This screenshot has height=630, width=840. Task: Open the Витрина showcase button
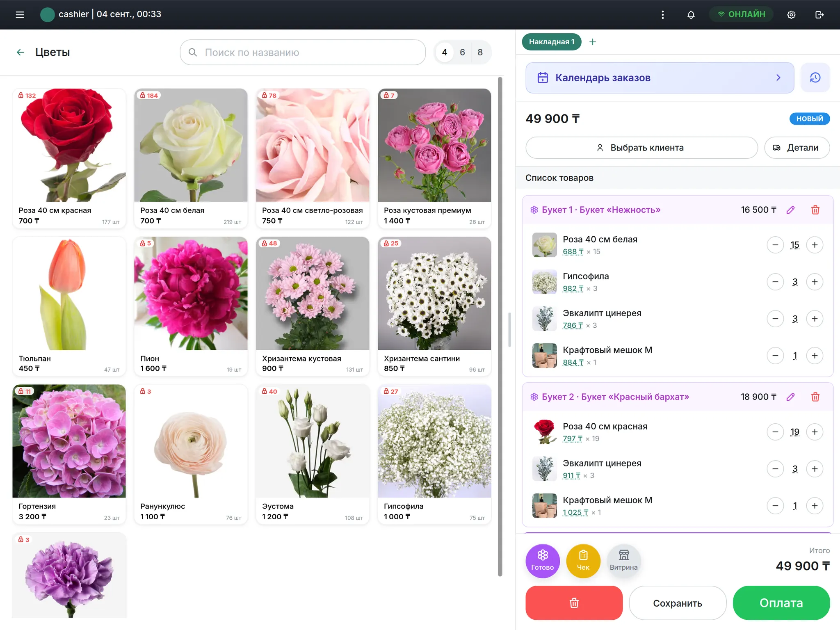[623, 561]
